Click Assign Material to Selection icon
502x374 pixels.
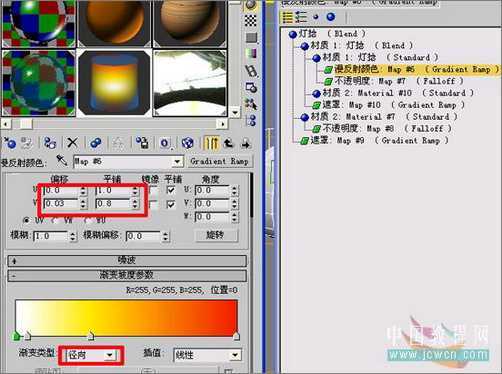click(50, 143)
